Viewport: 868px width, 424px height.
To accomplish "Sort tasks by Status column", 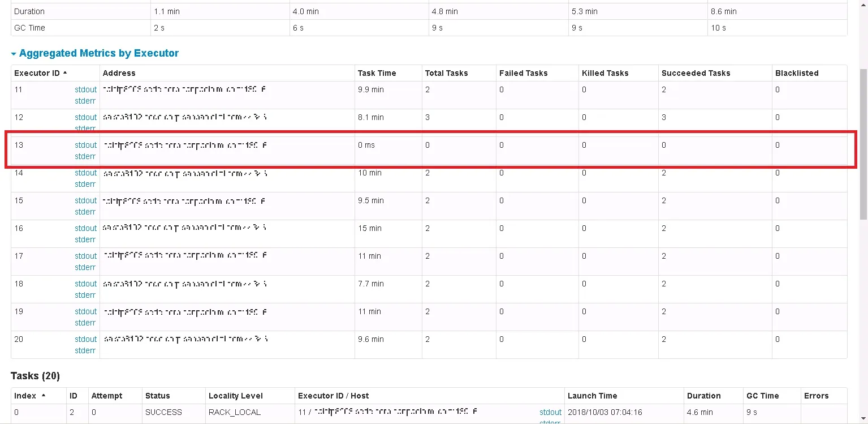I will tap(157, 396).
